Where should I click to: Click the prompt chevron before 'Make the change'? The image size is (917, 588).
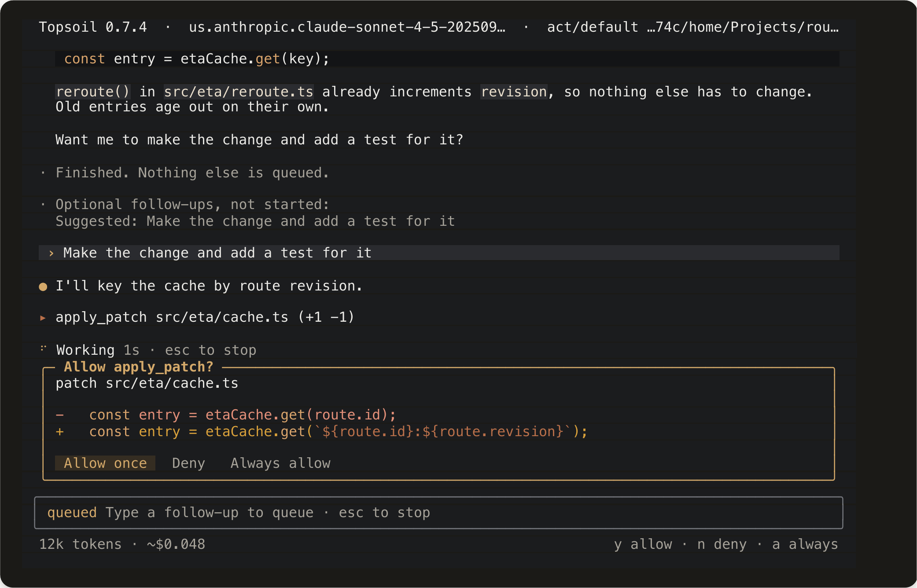pos(51,253)
